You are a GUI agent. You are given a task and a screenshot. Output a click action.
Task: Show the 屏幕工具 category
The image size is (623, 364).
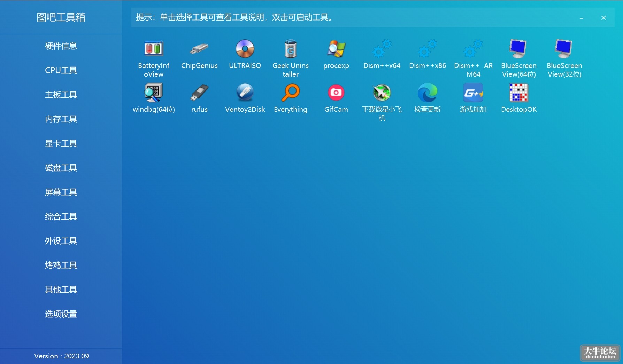coord(61,192)
